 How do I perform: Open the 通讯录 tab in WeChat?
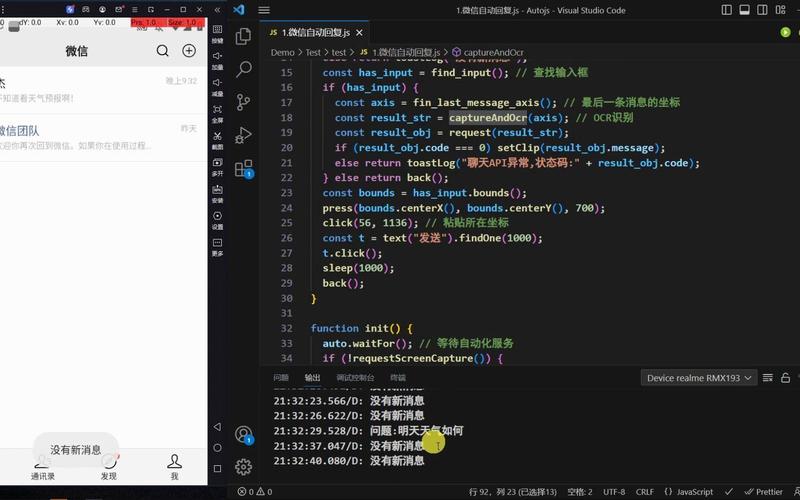pyautogui.click(x=42, y=467)
